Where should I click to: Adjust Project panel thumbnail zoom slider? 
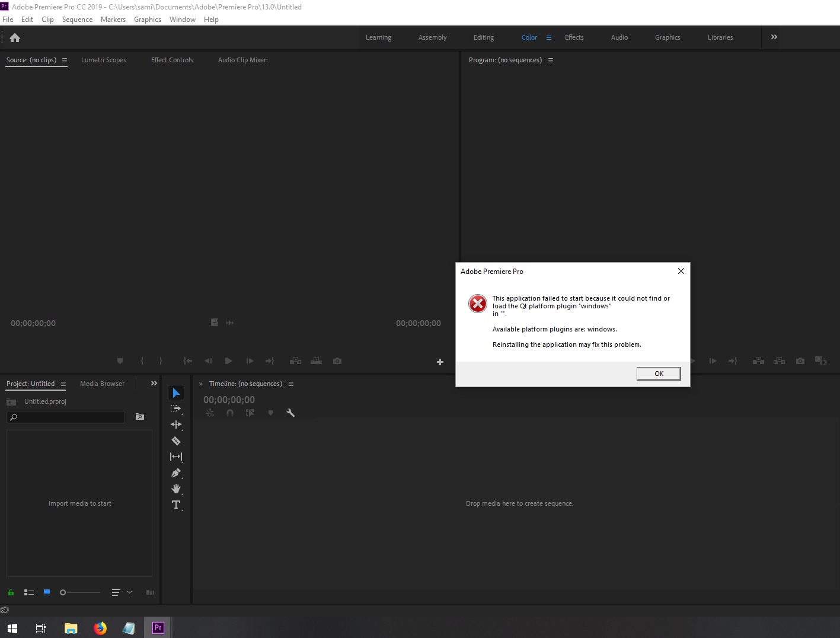80,592
